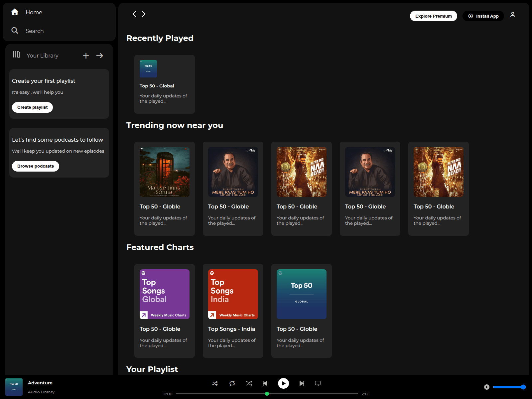Click the 2:12 track duration
Image resolution: width=532 pixels, height=399 pixels.
tap(365, 394)
